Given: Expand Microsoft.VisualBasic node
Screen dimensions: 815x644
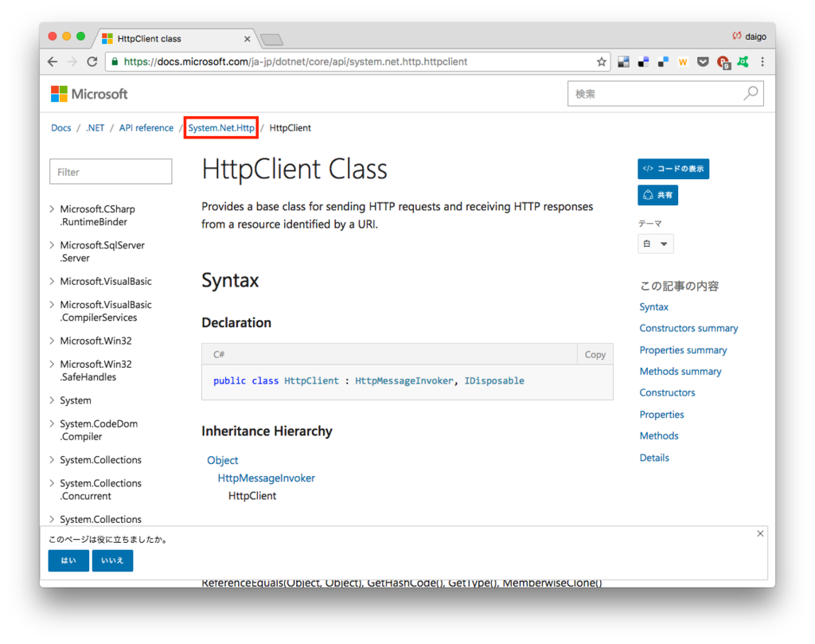Looking at the screenshot, I should [x=52, y=281].
